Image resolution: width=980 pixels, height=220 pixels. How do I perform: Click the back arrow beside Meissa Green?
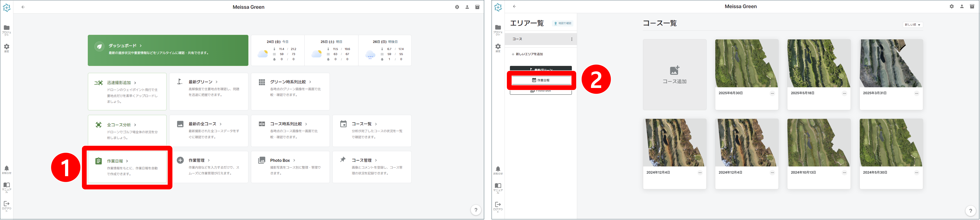click(x=24, y=7)
